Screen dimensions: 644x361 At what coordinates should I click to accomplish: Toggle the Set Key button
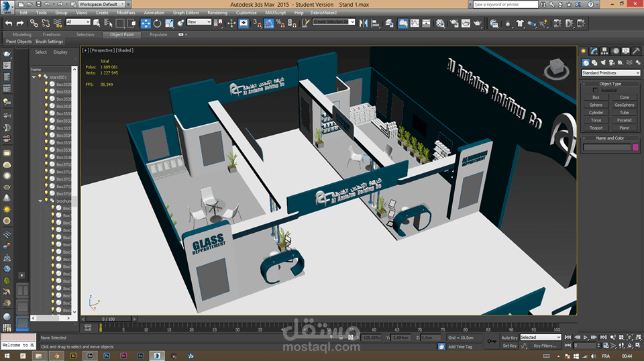pos(509,346)
